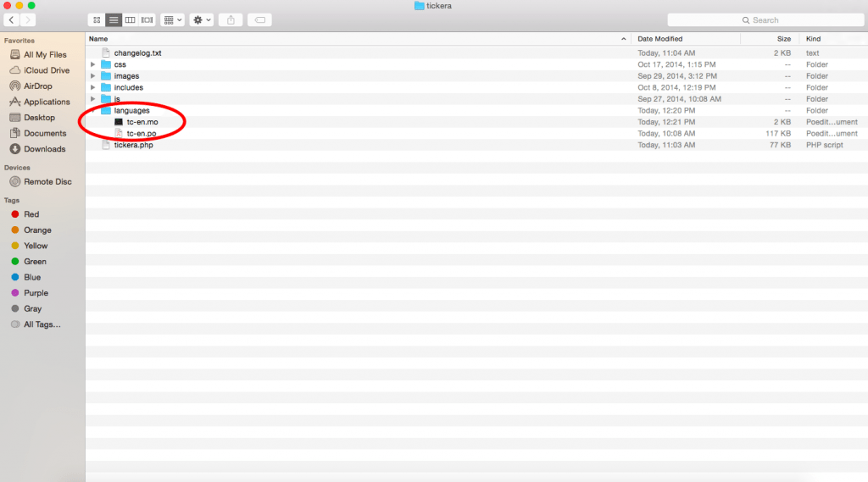Switch to list view
868x482 pixels.
[114, 20]
